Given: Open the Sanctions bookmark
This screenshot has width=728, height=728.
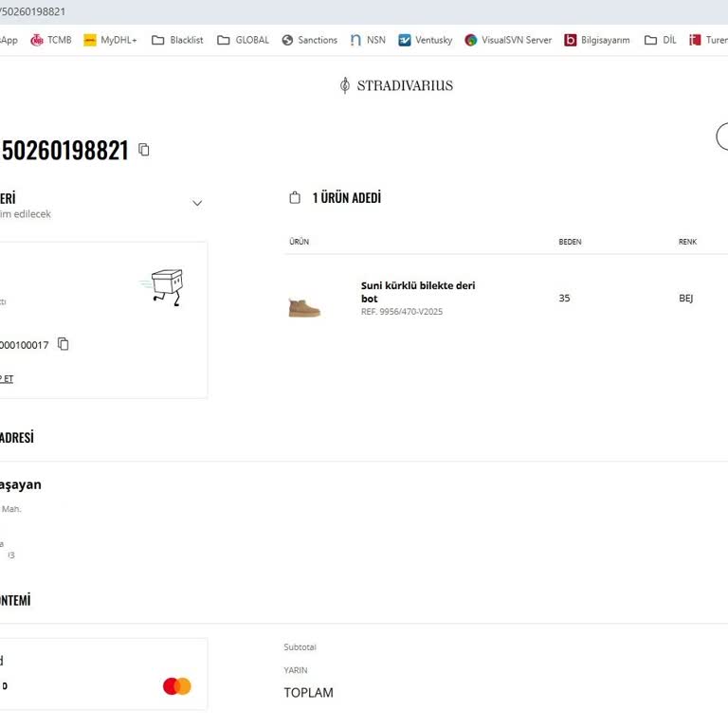Looking at the screenshot, I should (x=310, y=40).
